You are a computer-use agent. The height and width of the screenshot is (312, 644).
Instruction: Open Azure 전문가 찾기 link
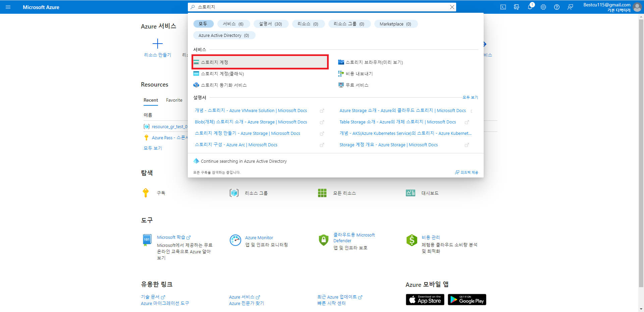[x=247, y=303]
